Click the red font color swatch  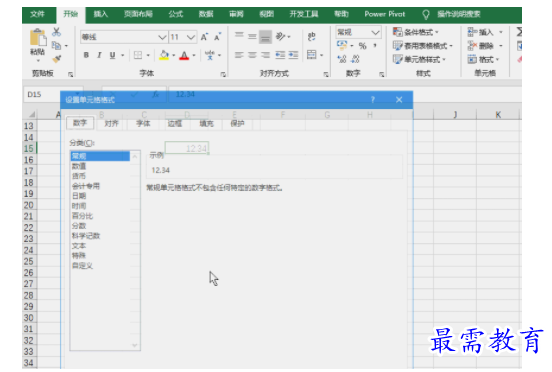(184, 55)
